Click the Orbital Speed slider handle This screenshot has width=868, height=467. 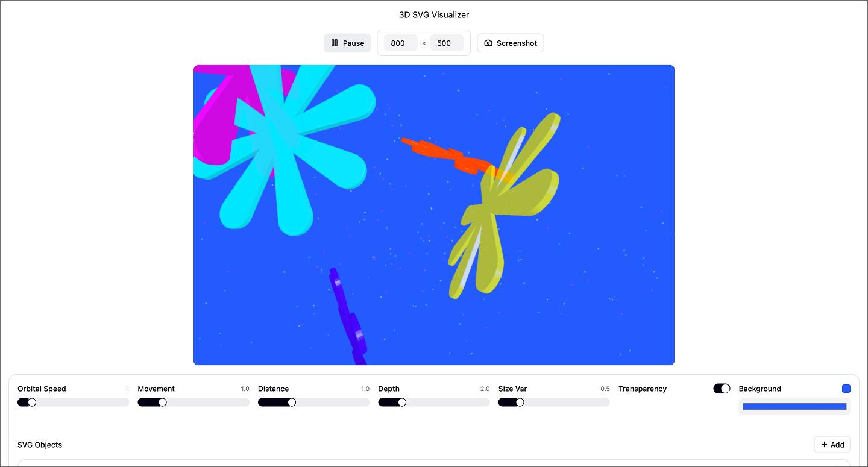coord(31,402)
